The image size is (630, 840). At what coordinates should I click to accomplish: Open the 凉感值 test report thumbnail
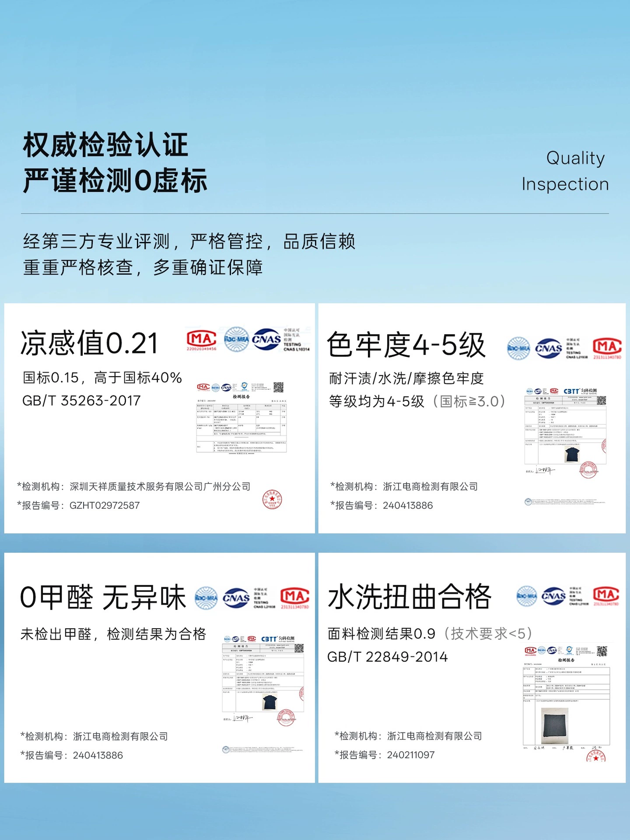(x=241, y=417)
